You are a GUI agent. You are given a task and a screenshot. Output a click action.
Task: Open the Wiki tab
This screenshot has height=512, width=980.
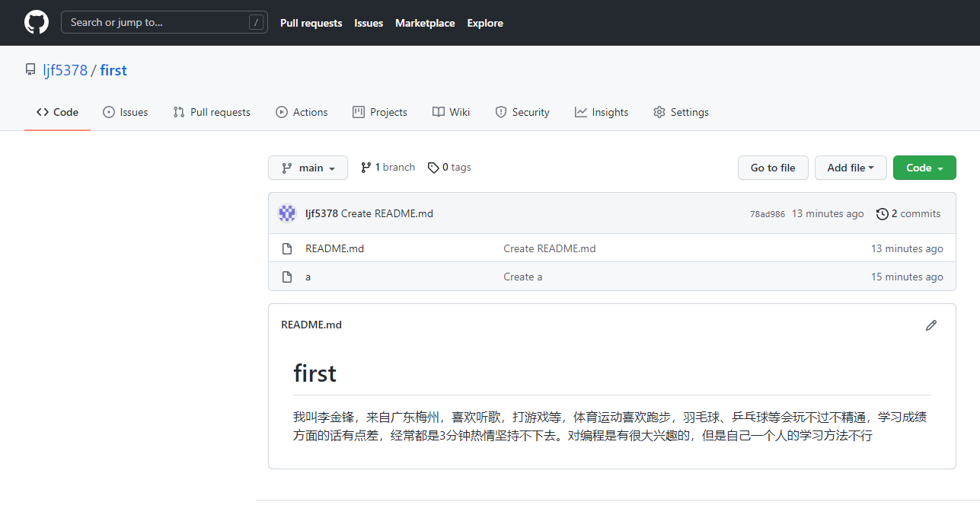pyautogui.click(x=451, y=112)
